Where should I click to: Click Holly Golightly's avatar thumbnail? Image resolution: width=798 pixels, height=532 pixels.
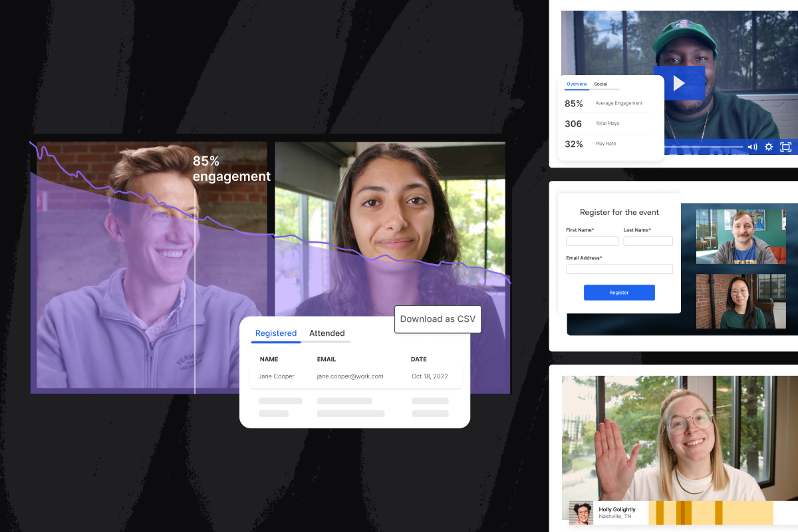point(581,513)
